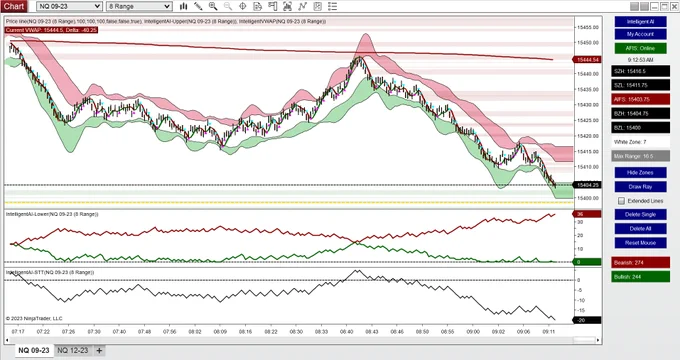Click the Current VWAP delta label
This screenshot has height=360, width=680.
(51, 30)
